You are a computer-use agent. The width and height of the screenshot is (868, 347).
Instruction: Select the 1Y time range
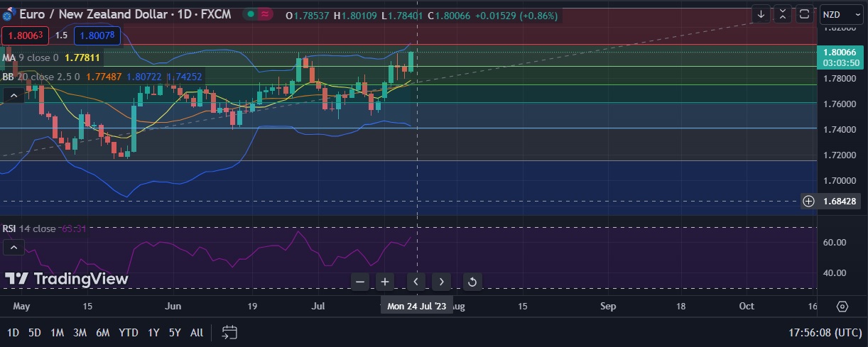tap(153, 332)
